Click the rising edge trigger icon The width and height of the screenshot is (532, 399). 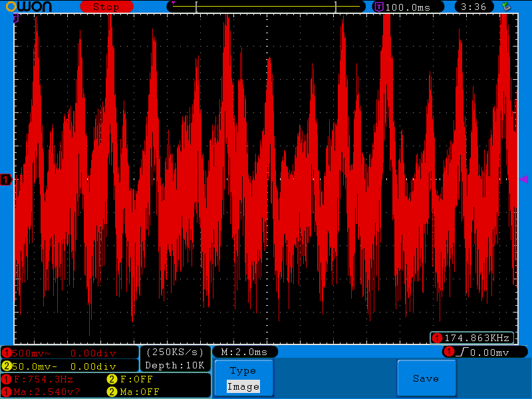(x=462, y=352)
